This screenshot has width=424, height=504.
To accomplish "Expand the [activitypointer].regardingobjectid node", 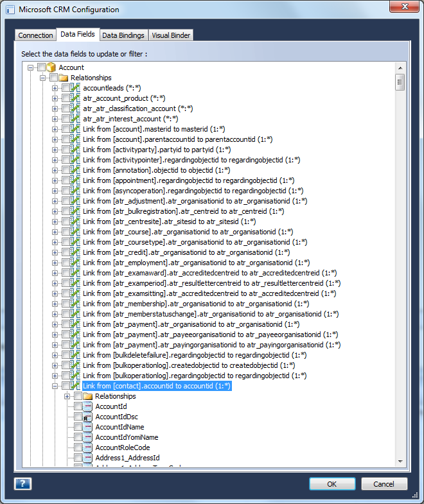I will 55,160.
